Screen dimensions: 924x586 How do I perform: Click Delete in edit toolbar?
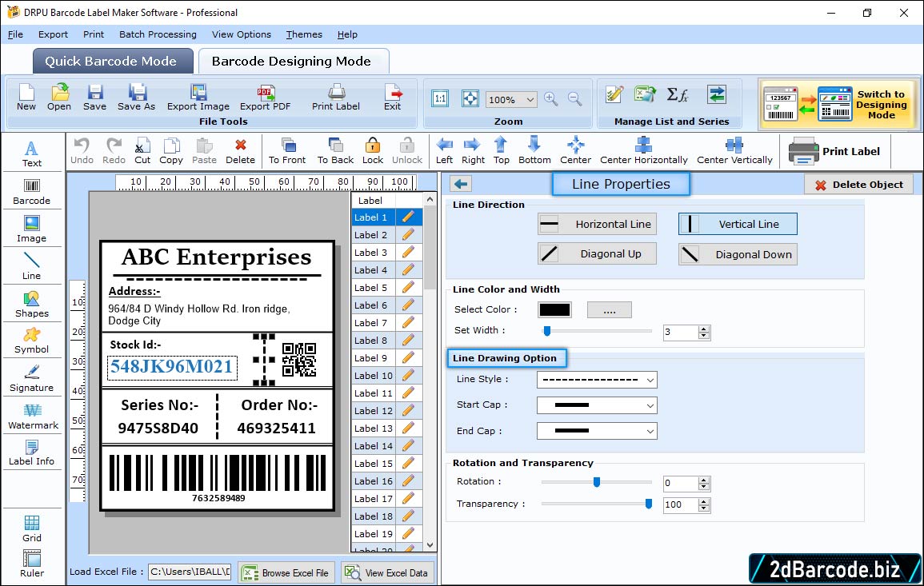(x=241, y=151)
